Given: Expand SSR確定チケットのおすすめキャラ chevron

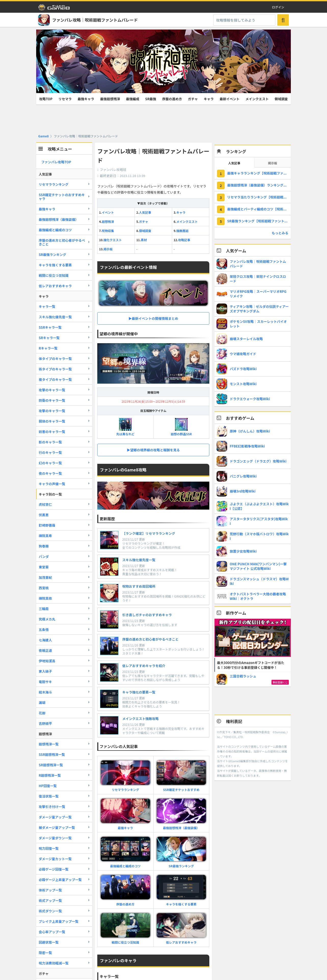Looking at the screenshot, I should (89, 196).
